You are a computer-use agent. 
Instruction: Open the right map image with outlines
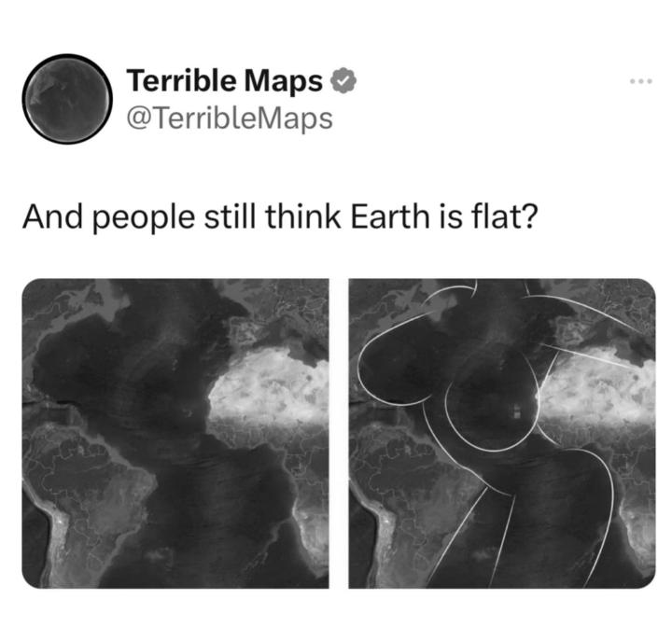502,433
